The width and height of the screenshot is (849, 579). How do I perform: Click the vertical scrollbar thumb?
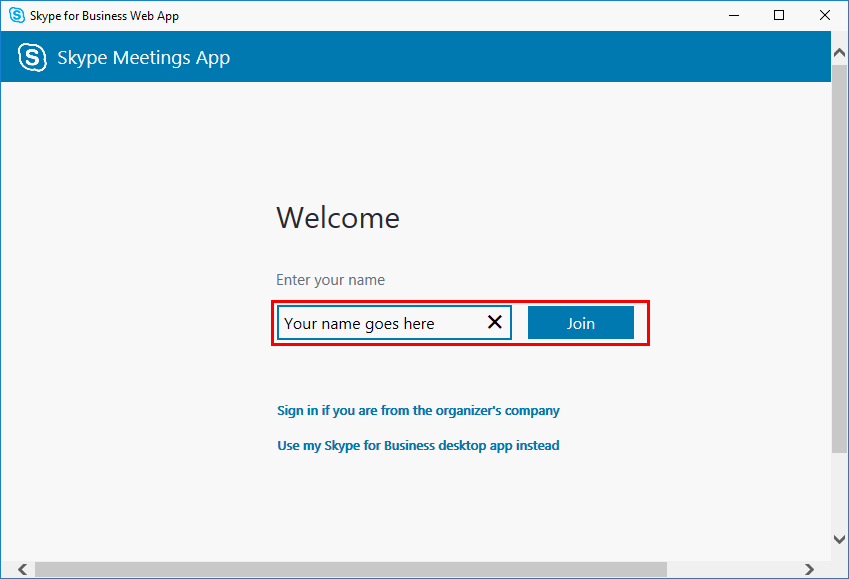pyautogui.click(x=839, y=257)
